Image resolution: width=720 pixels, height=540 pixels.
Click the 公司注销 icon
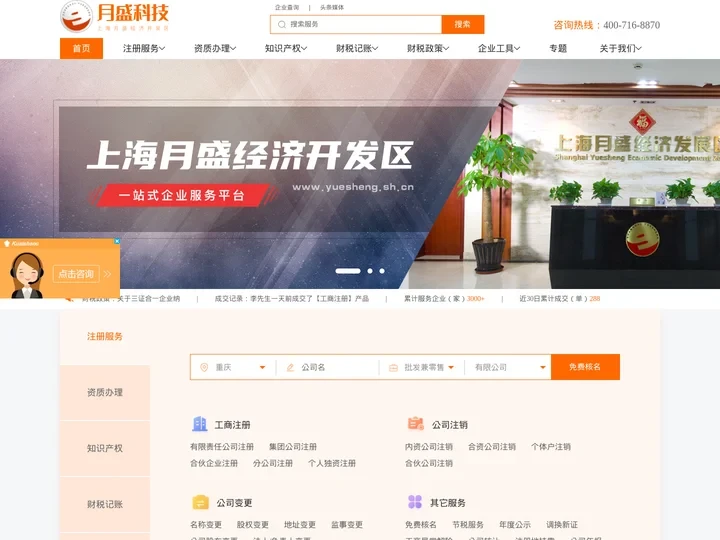click(x=416, y=423)
